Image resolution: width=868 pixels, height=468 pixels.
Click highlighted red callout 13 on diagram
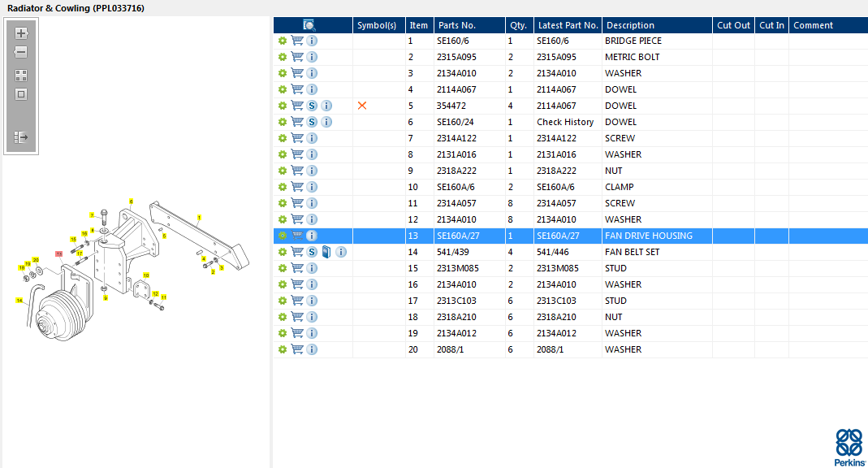[58, 253]
